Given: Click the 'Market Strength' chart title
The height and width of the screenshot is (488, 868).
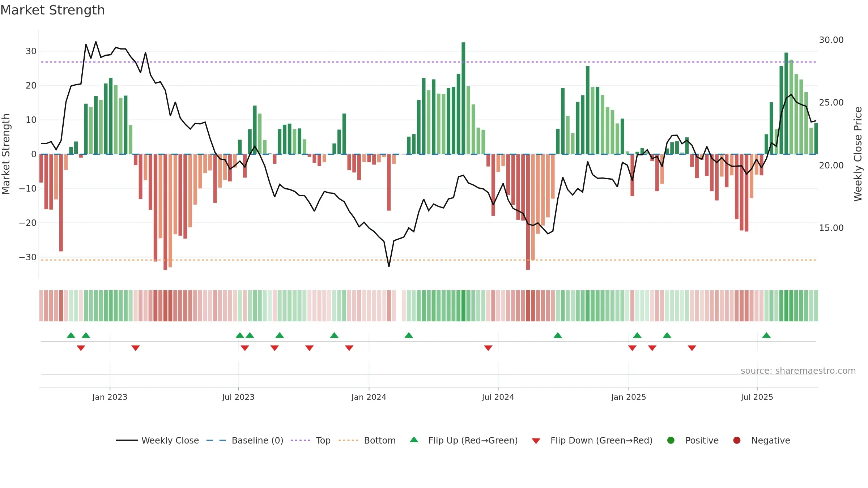Looking at the screenshot, I should (x=52, y=10).
